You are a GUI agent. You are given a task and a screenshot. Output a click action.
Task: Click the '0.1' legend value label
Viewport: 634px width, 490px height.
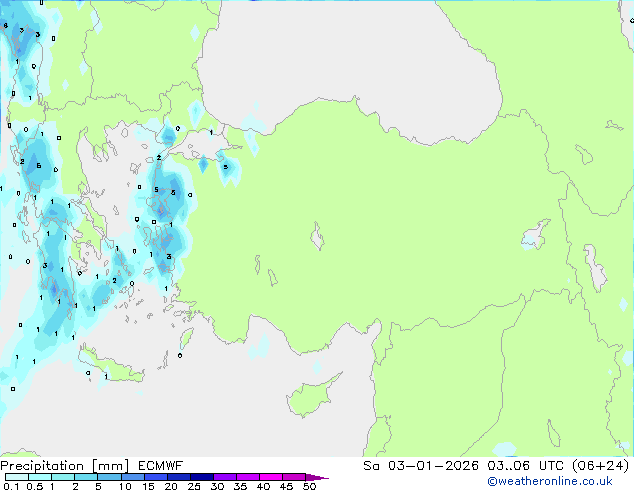coord(11,486)
